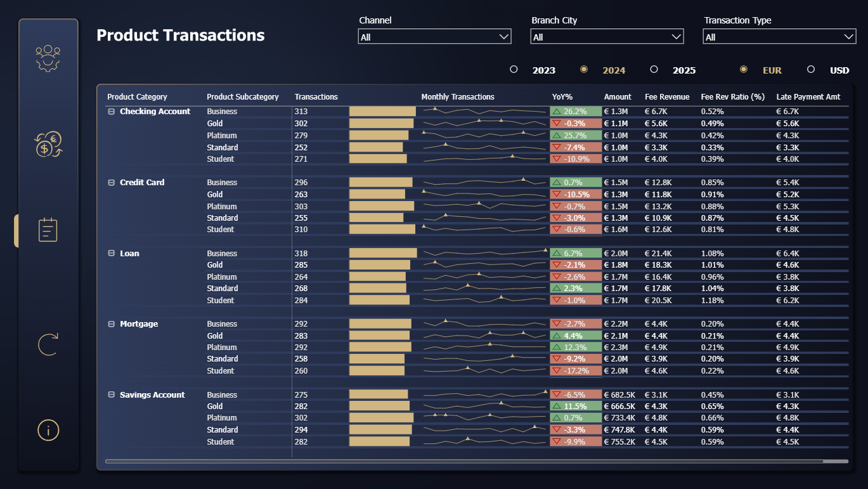This screenshot has width=868, height=489.
Task: Click the € 755.2K amount value
Action: (619, 442)
